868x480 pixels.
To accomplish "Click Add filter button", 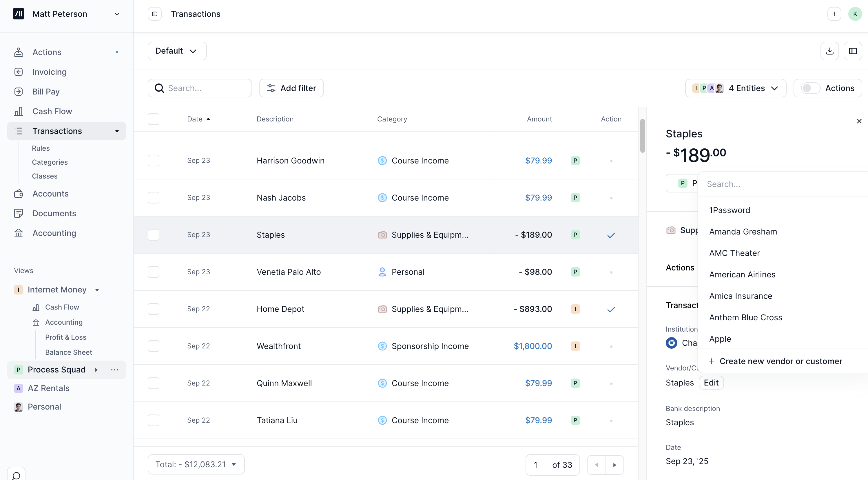I will click(x=291, y=88).
